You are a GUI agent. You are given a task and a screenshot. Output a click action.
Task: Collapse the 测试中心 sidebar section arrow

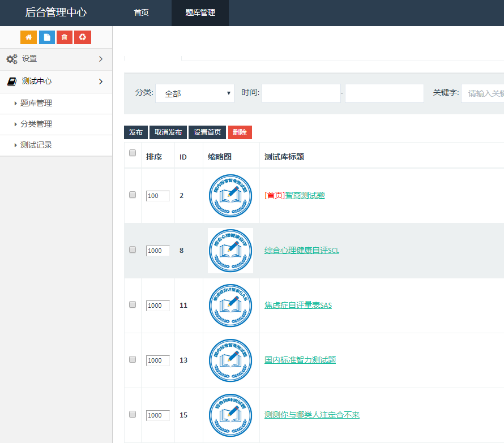101,81
